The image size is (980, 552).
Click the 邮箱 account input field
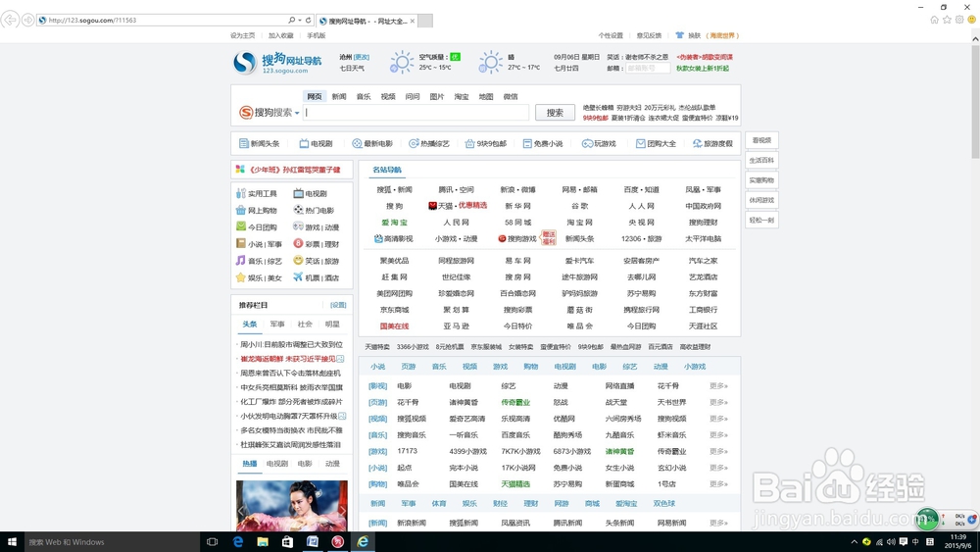click(648, 68)
